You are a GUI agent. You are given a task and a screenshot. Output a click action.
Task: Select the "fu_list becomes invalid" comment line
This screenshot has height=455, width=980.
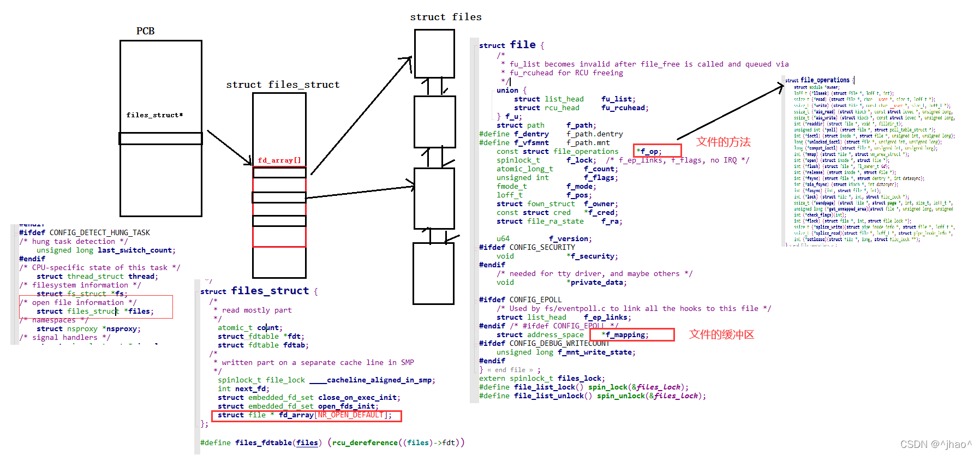[x=645, y=64]
